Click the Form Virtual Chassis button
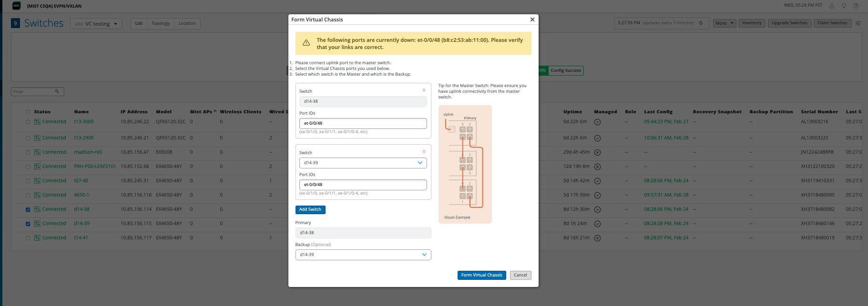The width and height of the screenshot is (868, 306). pyautogui.click(x=481, y=275)
